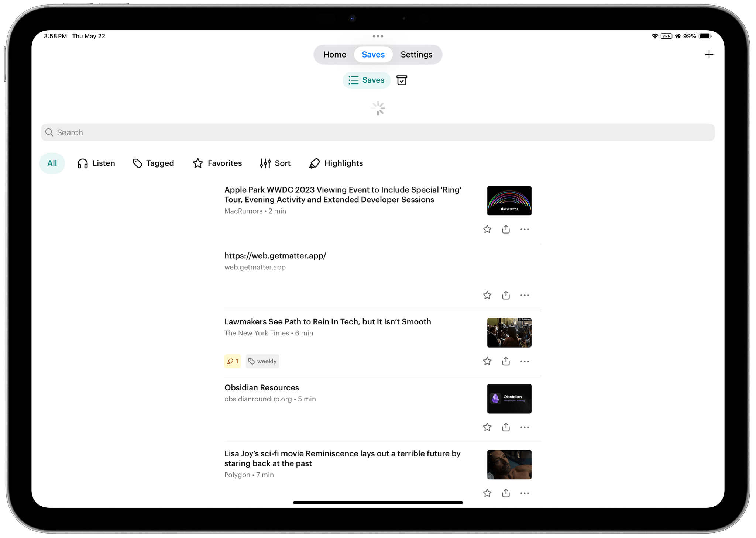Viewport: 756px width, 538px height.
Task: Filter saves by Listen
Action: tap(96, 163)
